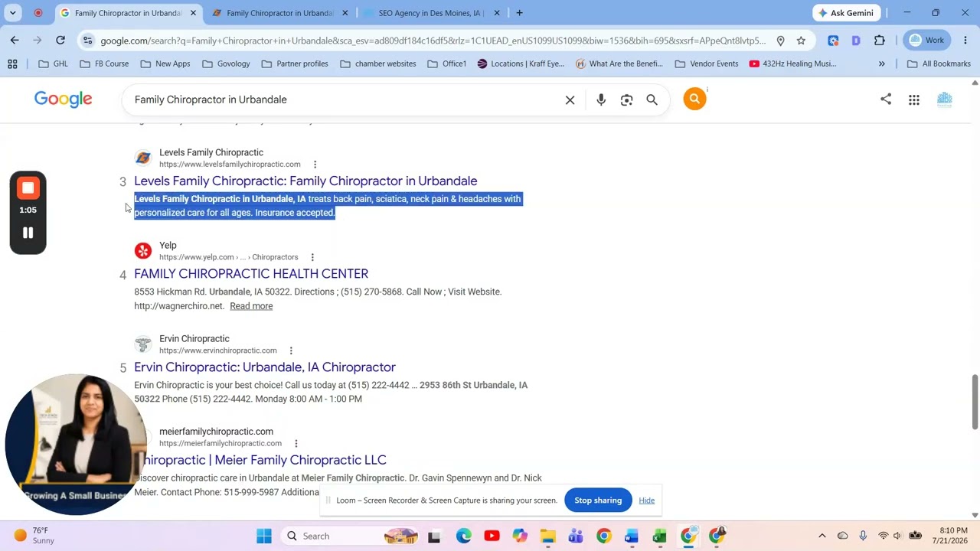Open the share icon on results page
This screenshot has width=980, height=551.
(886, 99)
